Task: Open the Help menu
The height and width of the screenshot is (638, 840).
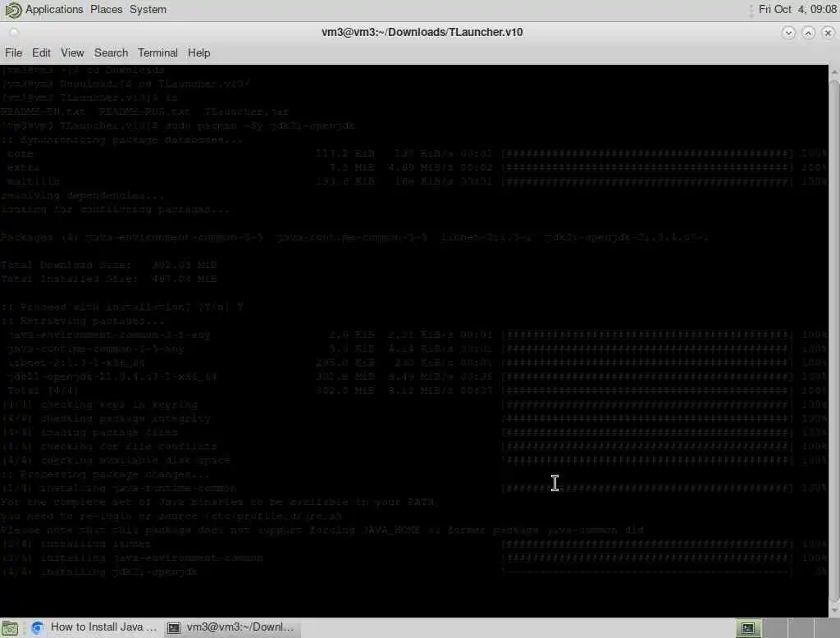Action: (199, 53)
